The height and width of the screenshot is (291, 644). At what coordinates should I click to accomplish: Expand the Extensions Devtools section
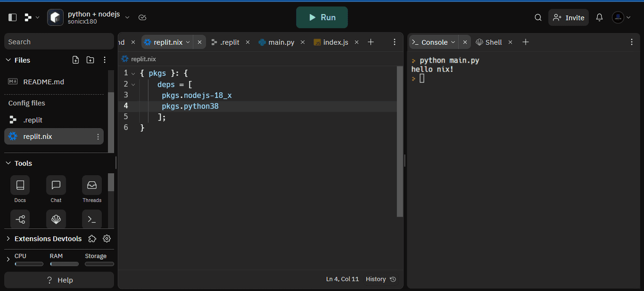pos(8,239)
